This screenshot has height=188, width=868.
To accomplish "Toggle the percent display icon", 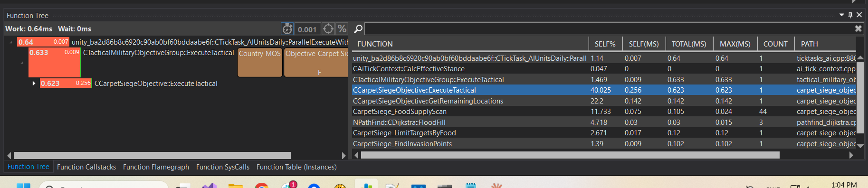I will coord(342,29).
